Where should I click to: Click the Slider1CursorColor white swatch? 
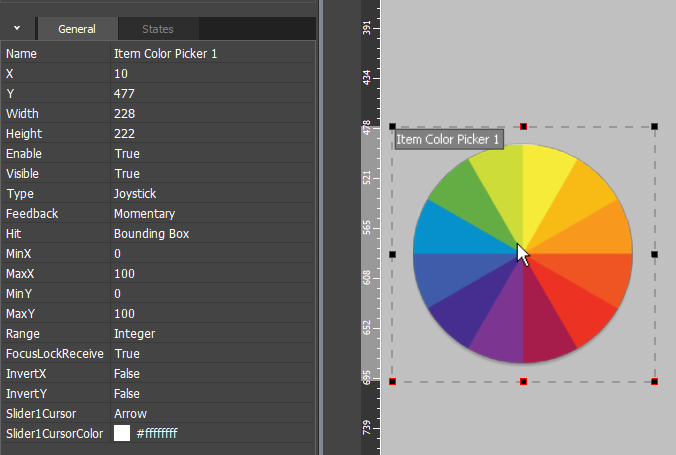[122, 434]
